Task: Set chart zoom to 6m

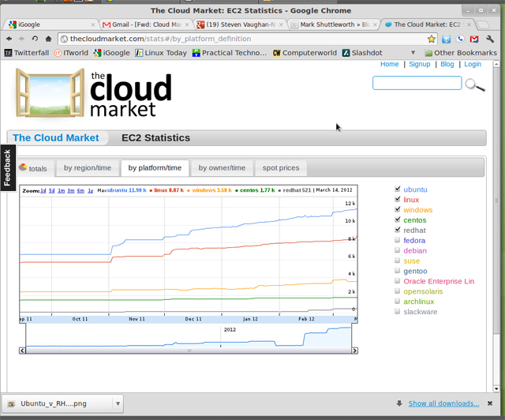Action: 80,191
